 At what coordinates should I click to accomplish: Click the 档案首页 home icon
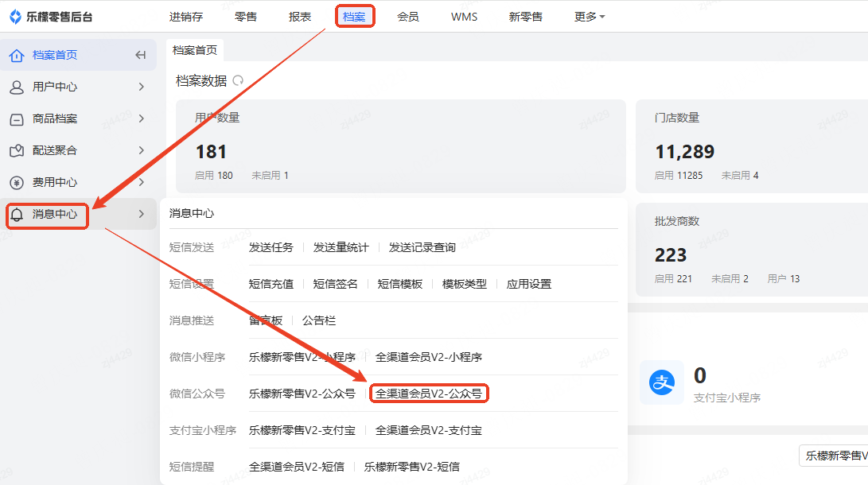coord(17,56)
